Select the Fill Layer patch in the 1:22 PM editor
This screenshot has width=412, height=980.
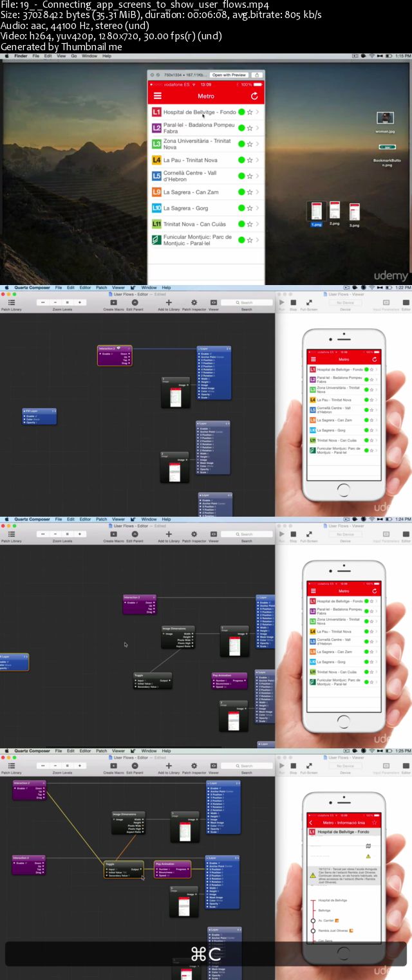point(39,416)
